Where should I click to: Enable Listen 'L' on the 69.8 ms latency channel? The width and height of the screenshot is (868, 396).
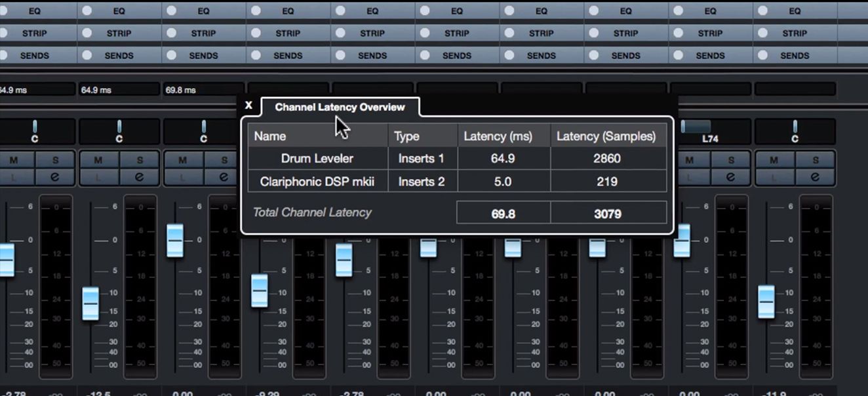pos(182,176)
